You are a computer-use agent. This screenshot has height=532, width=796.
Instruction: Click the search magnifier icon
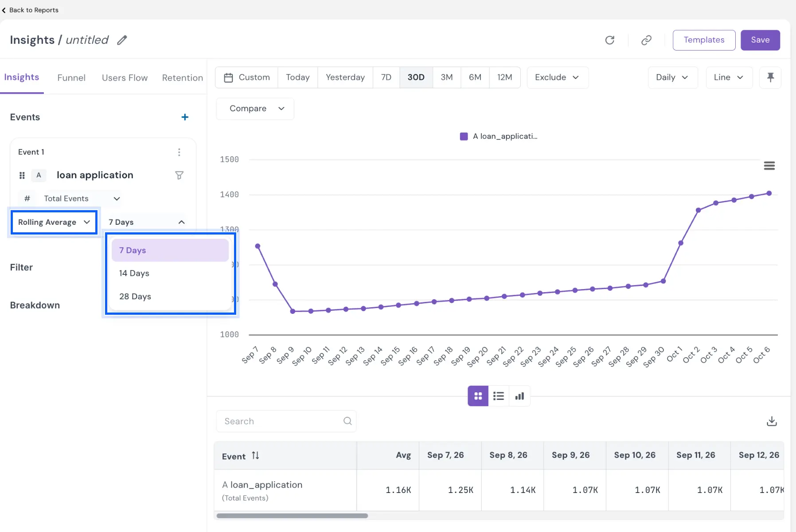[347, 421]
